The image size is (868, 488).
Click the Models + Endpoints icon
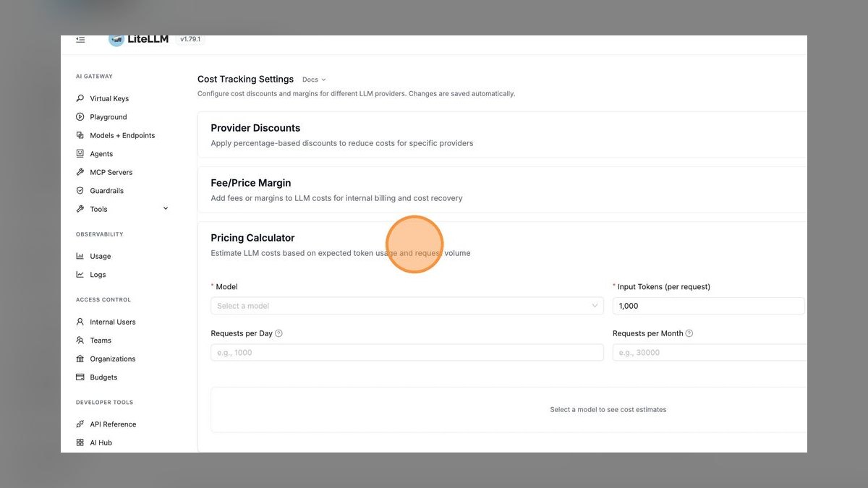(80, 135)
